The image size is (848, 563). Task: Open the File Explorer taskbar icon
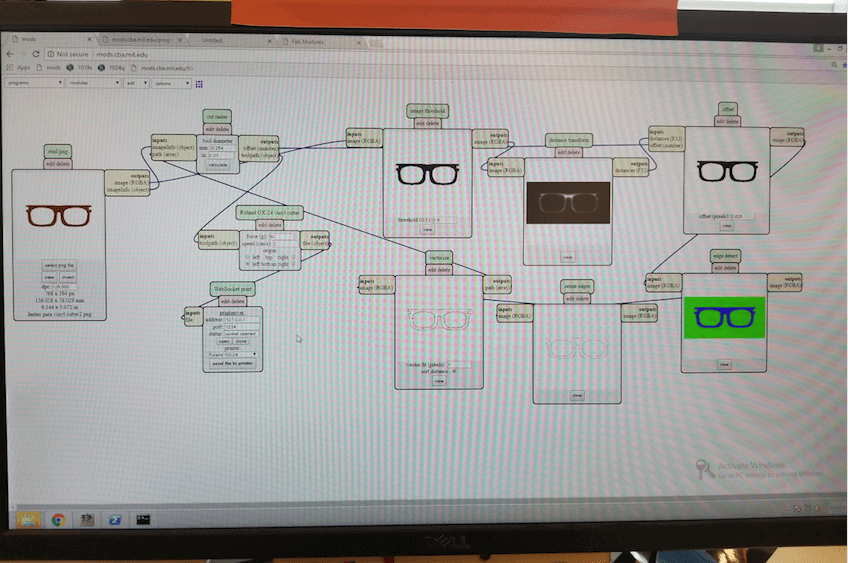click(x=28, y=520)
